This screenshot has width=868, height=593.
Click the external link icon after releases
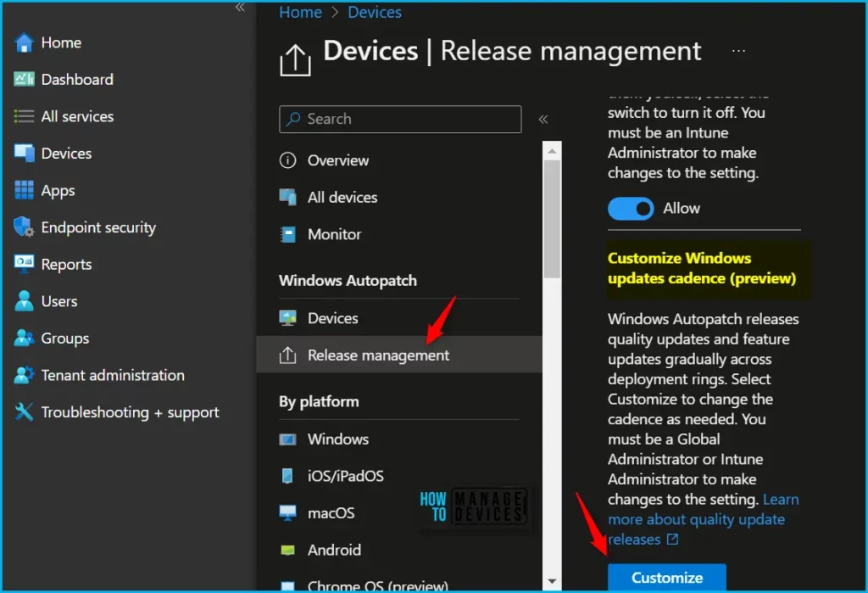pos(672,540)
